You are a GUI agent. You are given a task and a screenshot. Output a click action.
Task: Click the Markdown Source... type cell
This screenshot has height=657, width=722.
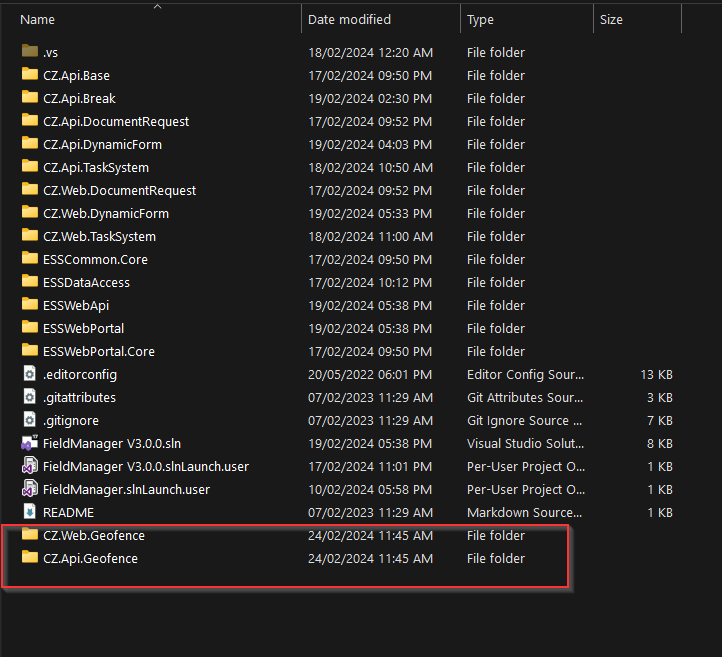[x=524, y=513]
